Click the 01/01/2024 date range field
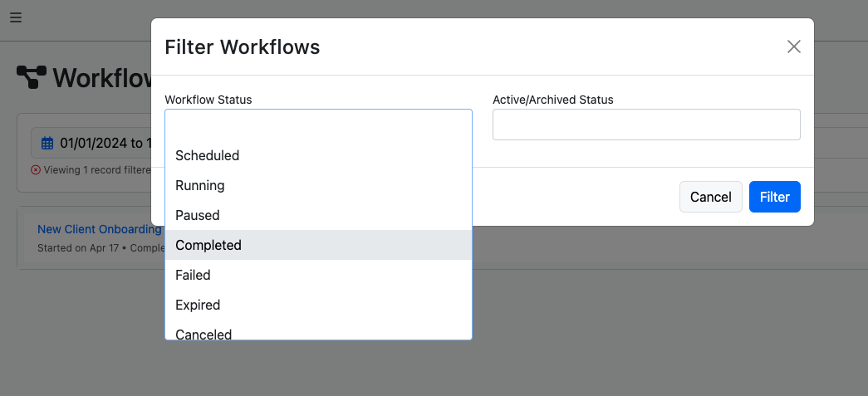This screenshot has width=868, height=396. (x=91, y=144)
